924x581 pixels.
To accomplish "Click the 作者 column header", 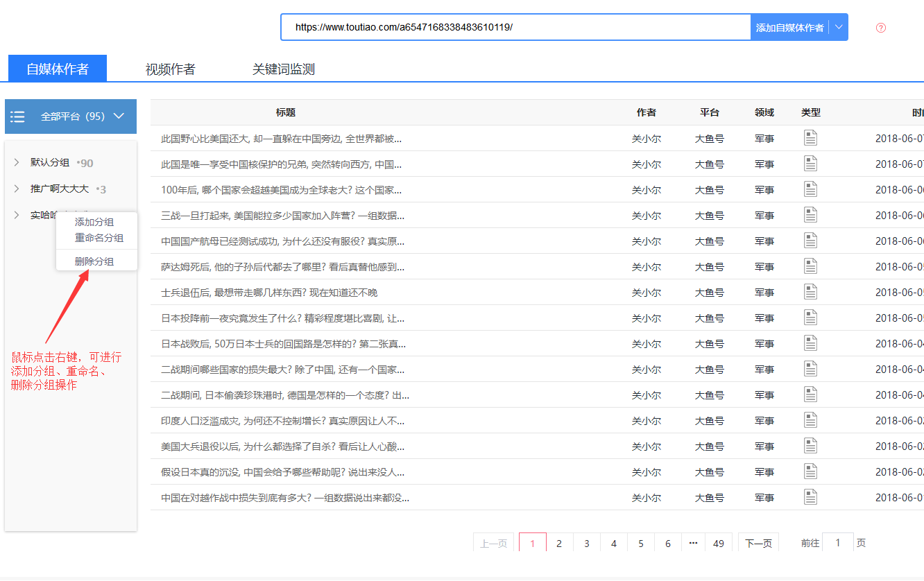I will click(x=647, y=112).
